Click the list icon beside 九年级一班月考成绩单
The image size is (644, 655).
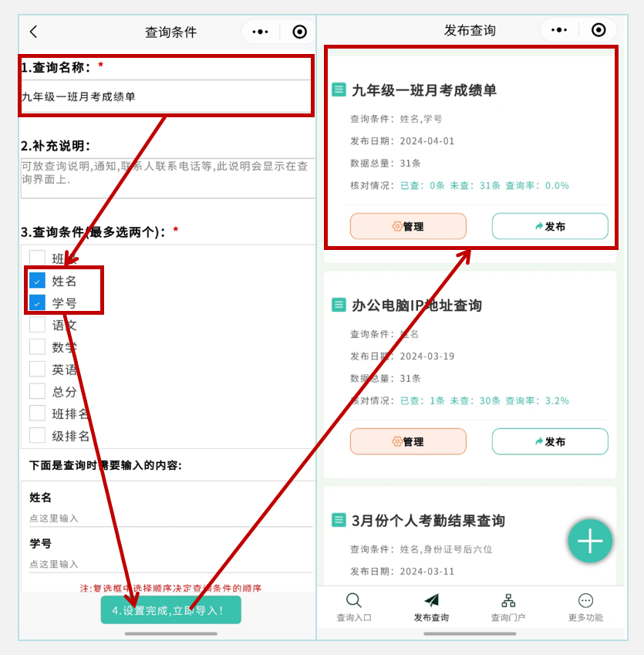coord(339,89)
